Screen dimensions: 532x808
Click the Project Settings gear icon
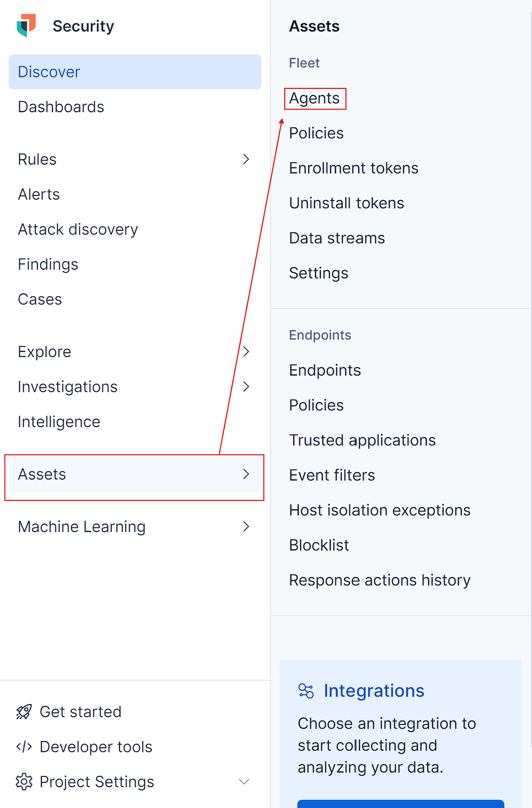coord(24,781)
